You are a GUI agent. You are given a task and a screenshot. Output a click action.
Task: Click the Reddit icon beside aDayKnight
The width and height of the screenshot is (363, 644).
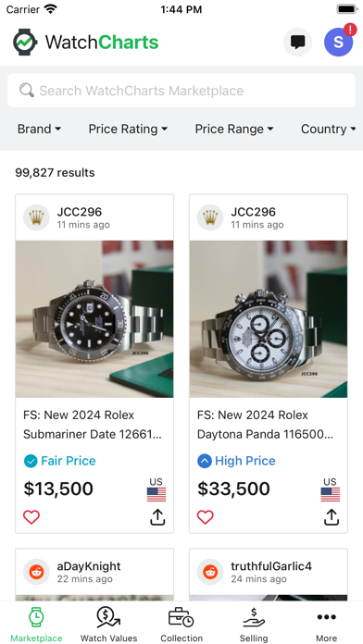point(36,572)
